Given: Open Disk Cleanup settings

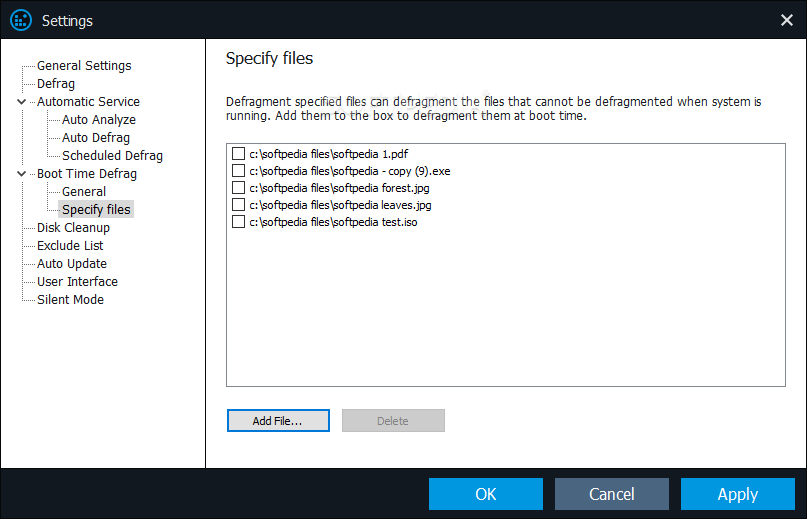Looking at the screenshot, I should [73, 228].
